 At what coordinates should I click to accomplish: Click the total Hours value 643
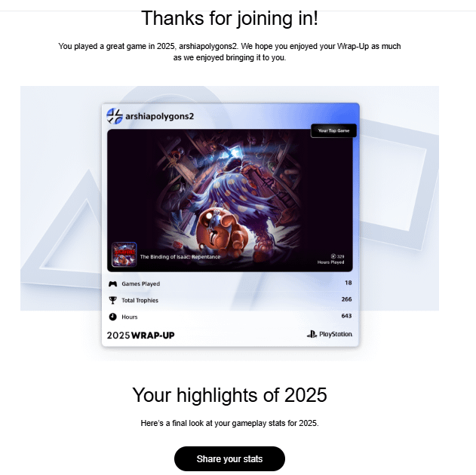point(346,316)
